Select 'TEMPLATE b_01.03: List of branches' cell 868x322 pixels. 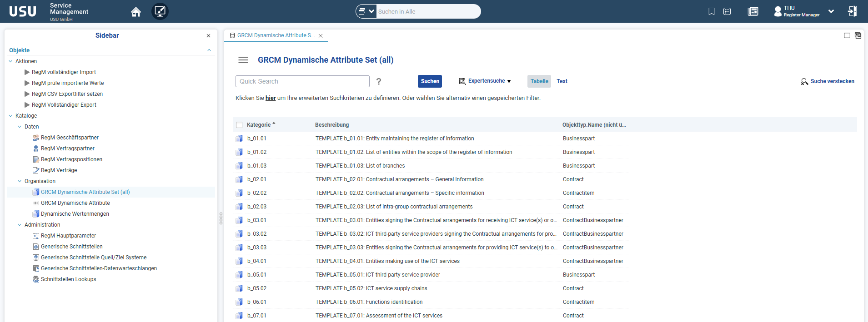360,166
